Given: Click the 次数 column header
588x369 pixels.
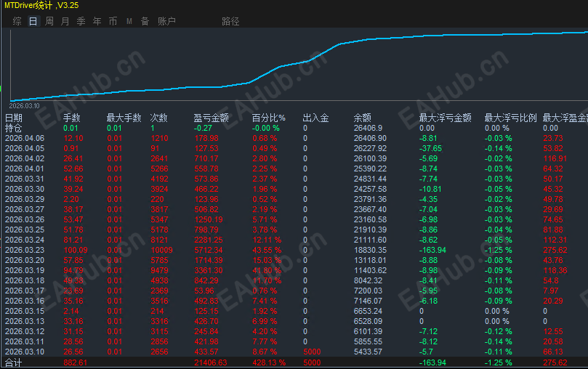Looking at the screenshot, I should (x=158, y=118).
